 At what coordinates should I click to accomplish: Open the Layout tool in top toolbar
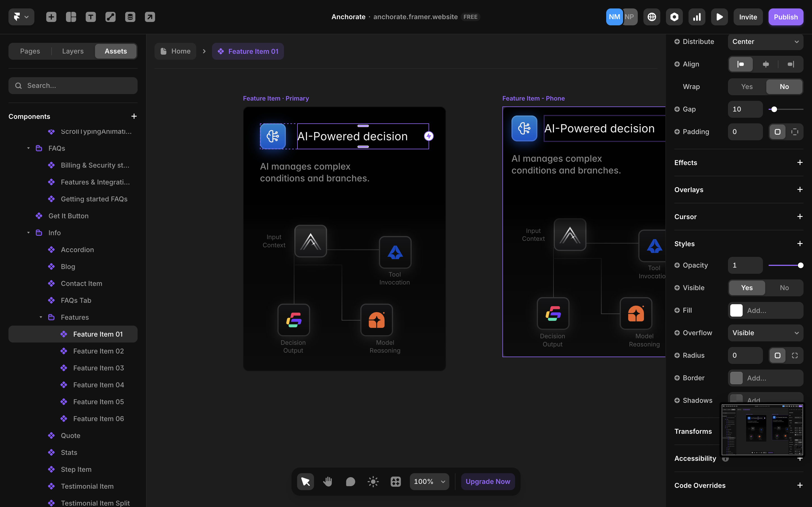(x=71, y=17)
